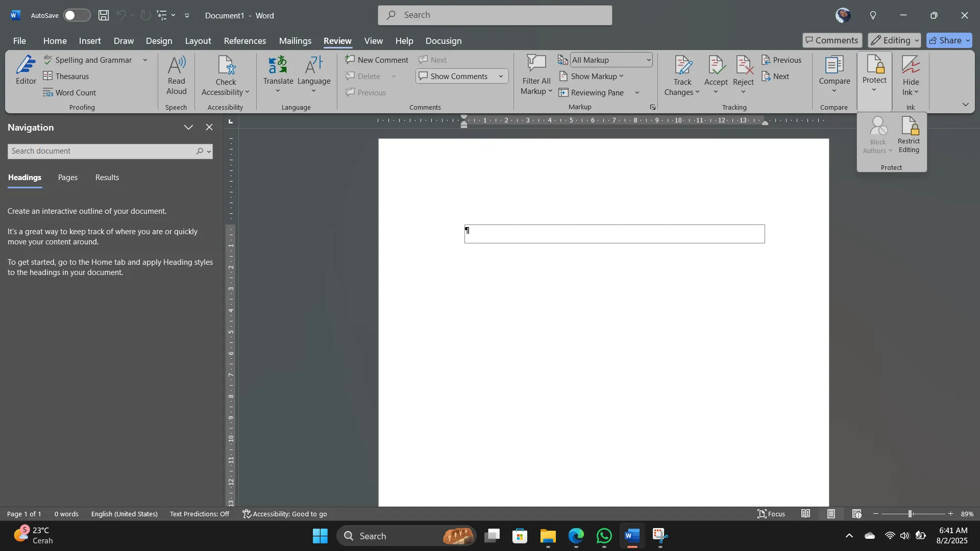Click the Search document field
980x551 pixels.
click(x=101, y=151)
